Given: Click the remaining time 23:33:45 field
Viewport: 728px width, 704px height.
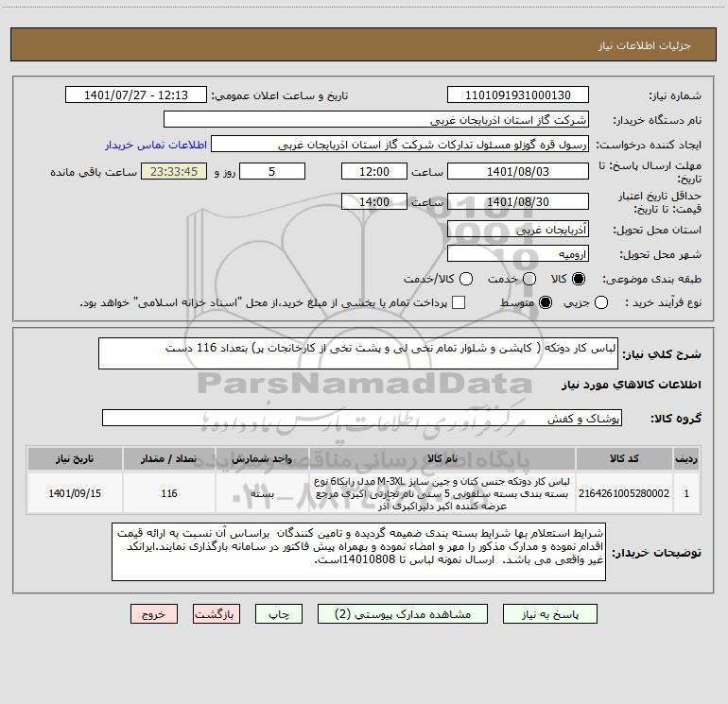Looking at the screenshot, I should 174,171.
